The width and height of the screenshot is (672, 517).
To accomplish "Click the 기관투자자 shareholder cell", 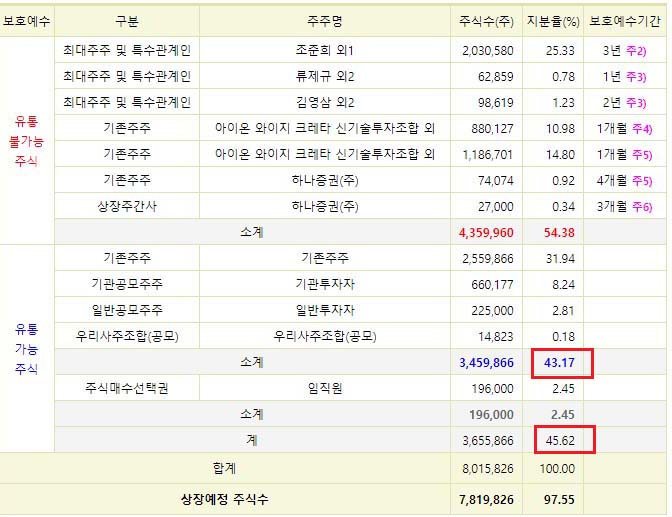I will [324, 284].
